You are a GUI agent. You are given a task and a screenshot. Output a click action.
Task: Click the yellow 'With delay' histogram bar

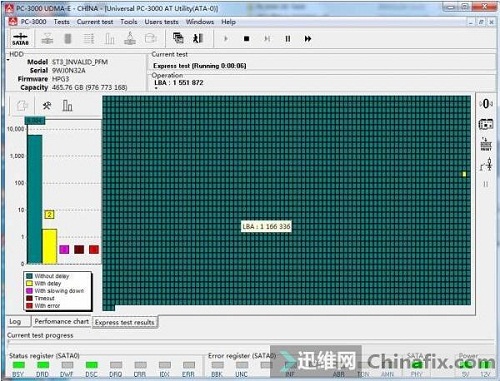coord(50,246)
